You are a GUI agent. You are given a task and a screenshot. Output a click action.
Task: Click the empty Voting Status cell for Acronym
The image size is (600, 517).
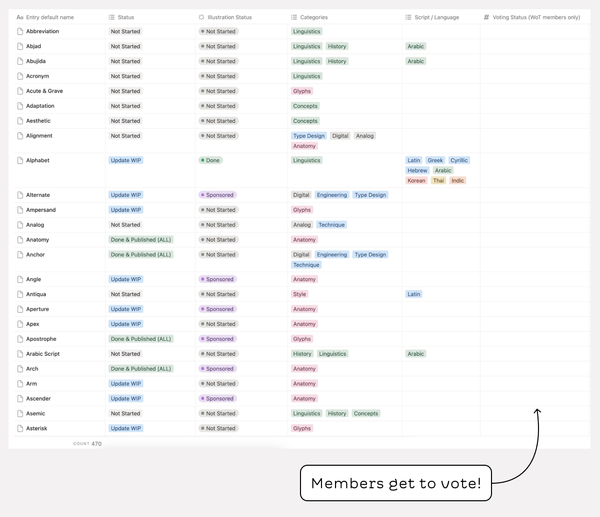[x=534, y=76]
